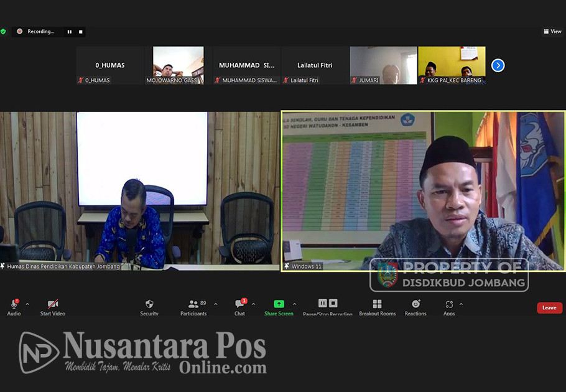Show next participants with blue arrow
The width and height of the screenshot is (566, 392).
click(x=498, y=65)
